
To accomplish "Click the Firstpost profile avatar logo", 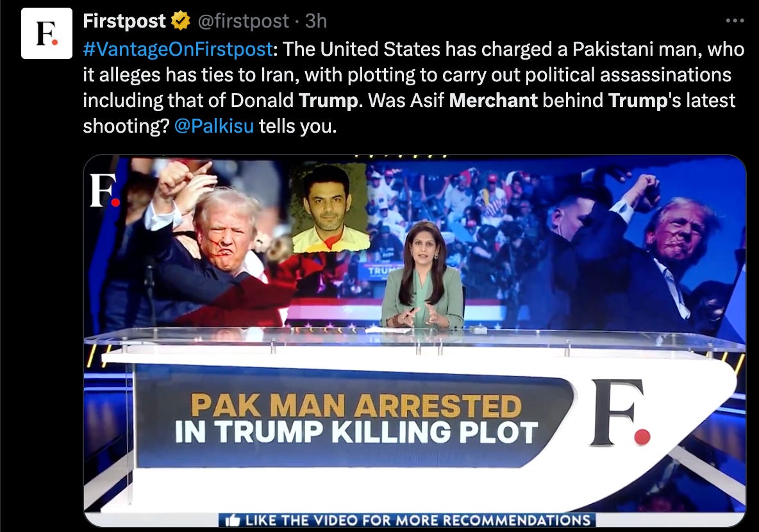I will (46, 33).
